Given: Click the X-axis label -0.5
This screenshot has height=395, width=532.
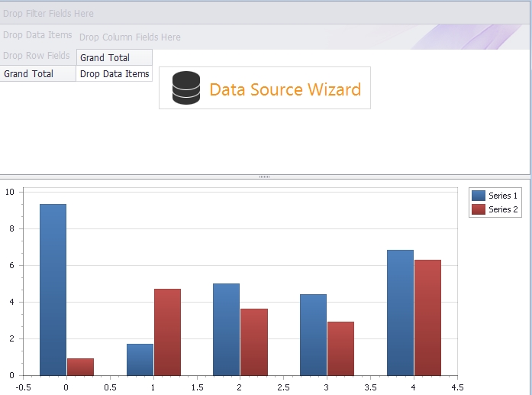Looking at the screenshot, I should (x=23, y=387).
